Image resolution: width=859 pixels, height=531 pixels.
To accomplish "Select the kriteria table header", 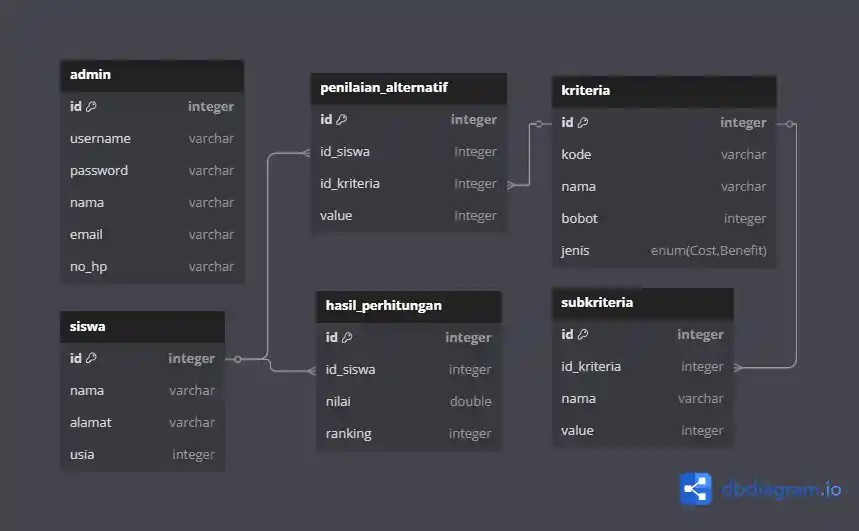I will click(x=664, y=91).
